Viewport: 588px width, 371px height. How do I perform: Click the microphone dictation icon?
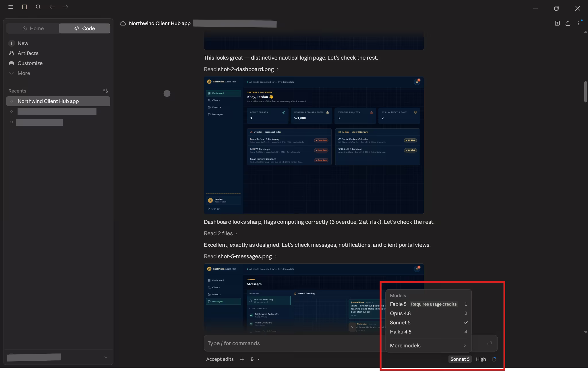point(252,359)
